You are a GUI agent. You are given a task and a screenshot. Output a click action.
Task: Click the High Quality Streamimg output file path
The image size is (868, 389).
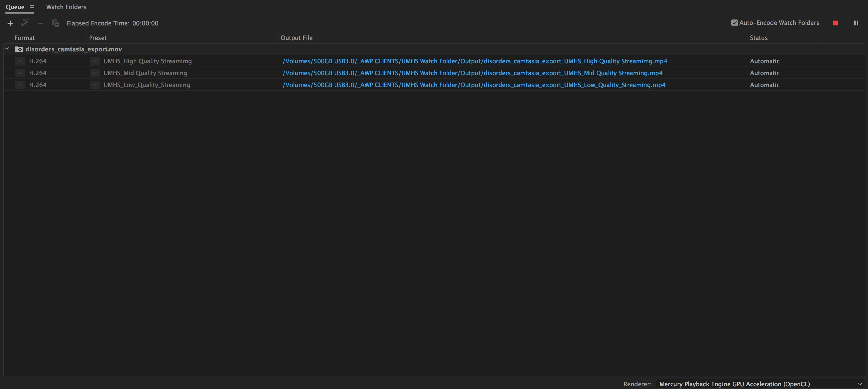coord(475,61)
